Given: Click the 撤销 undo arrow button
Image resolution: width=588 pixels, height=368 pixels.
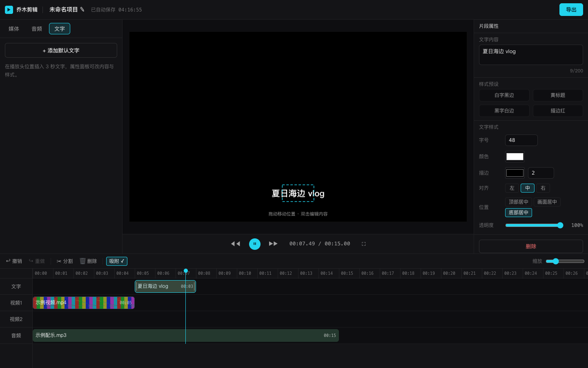Looking at the screenshot, I should click(x=14, y=261).
